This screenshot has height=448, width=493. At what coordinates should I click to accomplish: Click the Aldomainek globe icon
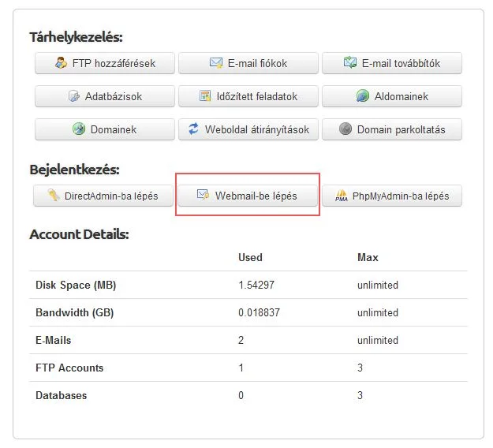363,96
